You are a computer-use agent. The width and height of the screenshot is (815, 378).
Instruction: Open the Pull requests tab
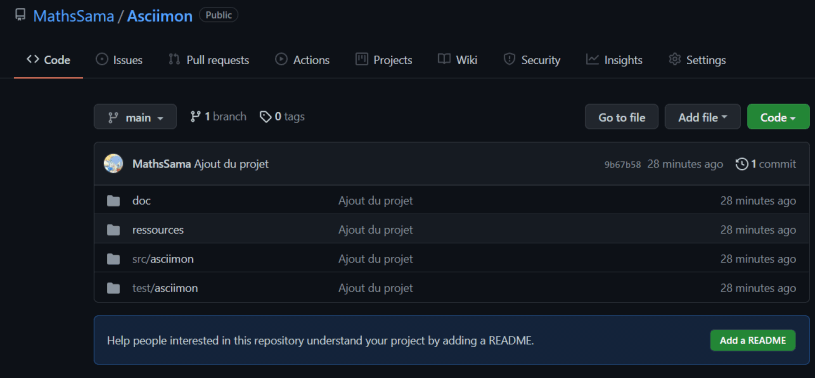[x=209, y=60]
